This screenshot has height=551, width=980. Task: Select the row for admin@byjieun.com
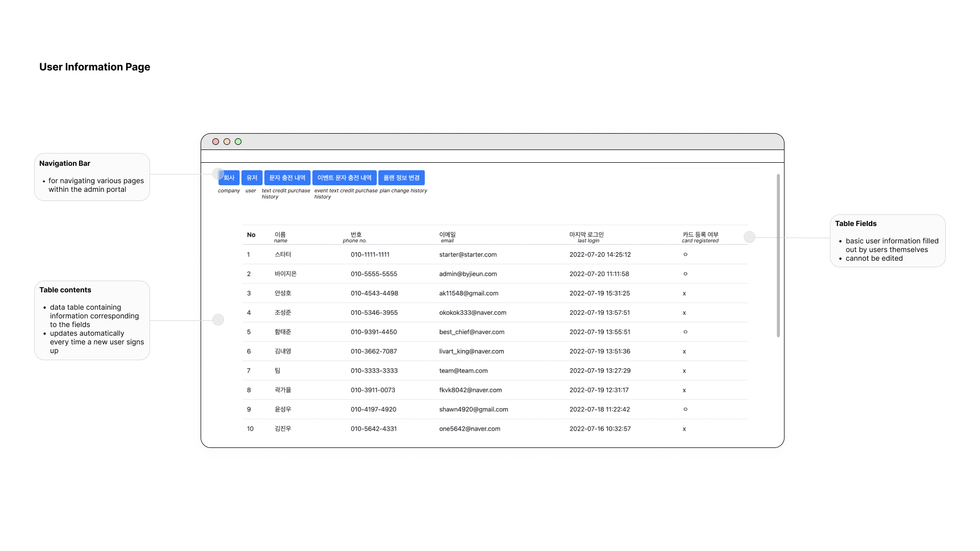[468, 274]
